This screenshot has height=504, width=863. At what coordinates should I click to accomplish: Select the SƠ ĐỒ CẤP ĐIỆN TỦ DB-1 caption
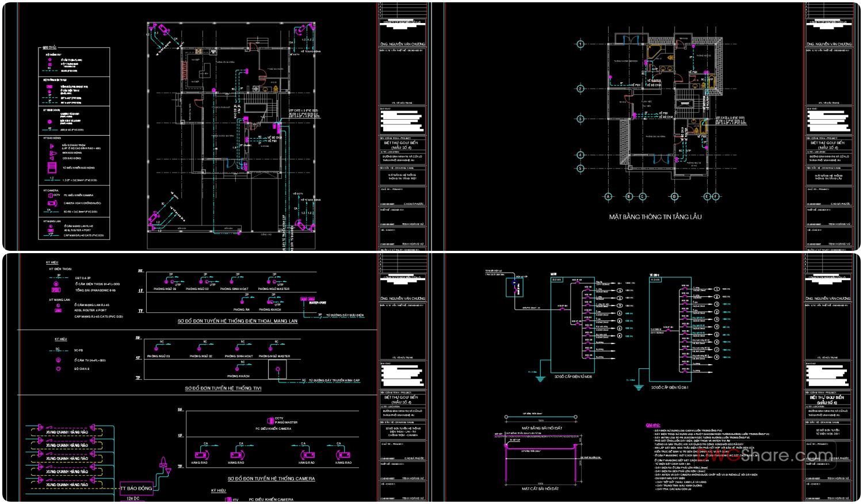pos(669,387)
